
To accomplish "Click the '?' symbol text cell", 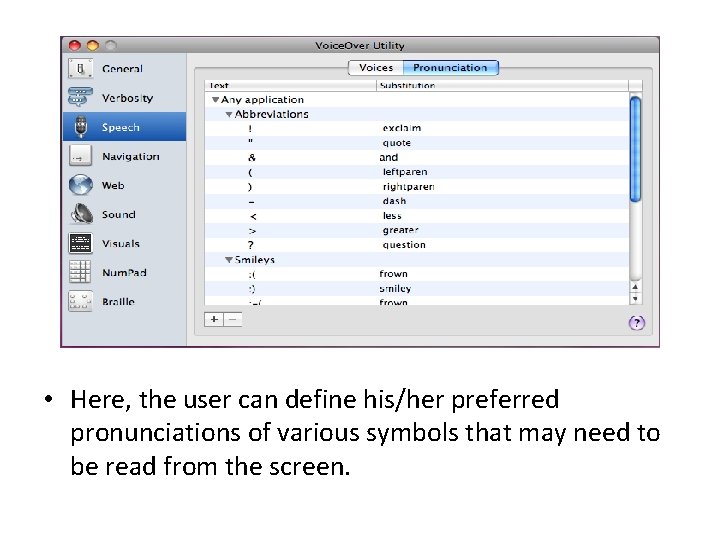I will 250,245.
